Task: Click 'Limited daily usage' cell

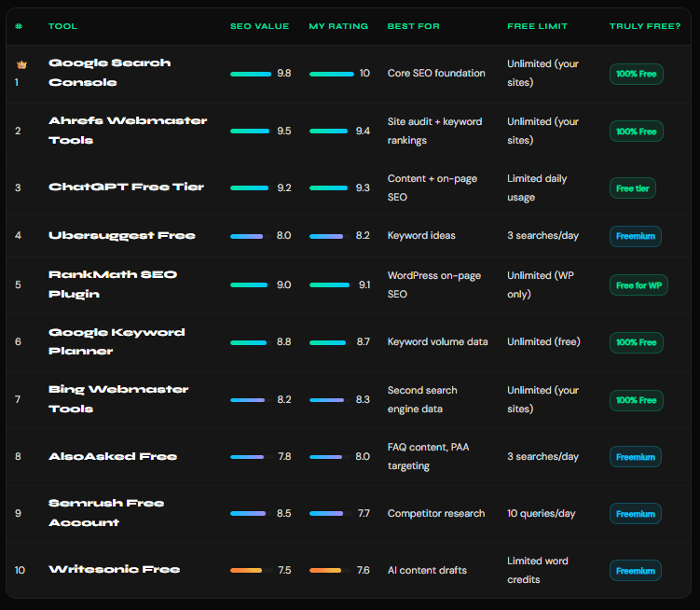Action: click(x=537, y=187)
